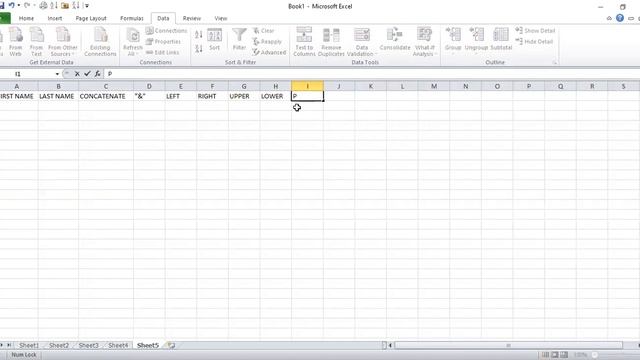This screenshot has height=360, width=640.
Task: Open Advanced filter options
Action: 269,52
